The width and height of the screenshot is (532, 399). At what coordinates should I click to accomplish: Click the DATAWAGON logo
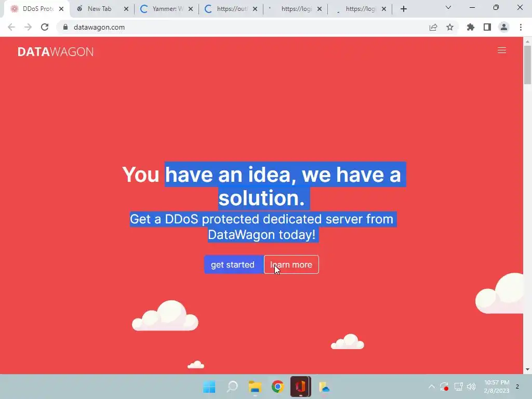tap(56, 51)
